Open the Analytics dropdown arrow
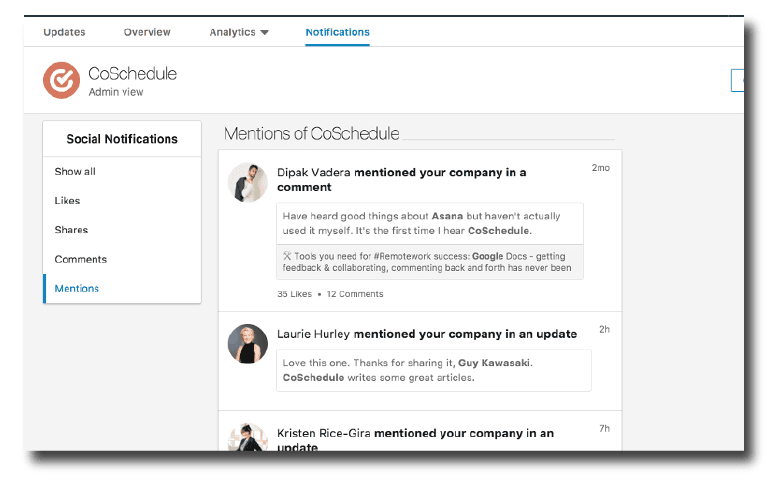770x503 pixels. pyautogui.click(x=265, y=32)
